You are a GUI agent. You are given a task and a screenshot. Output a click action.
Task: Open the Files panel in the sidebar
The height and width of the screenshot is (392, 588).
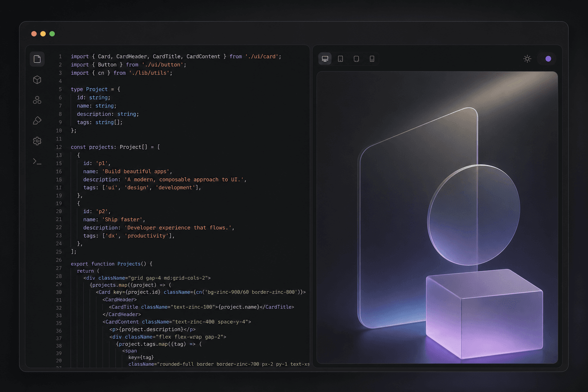pyautogui.click(x=37, y=59)
